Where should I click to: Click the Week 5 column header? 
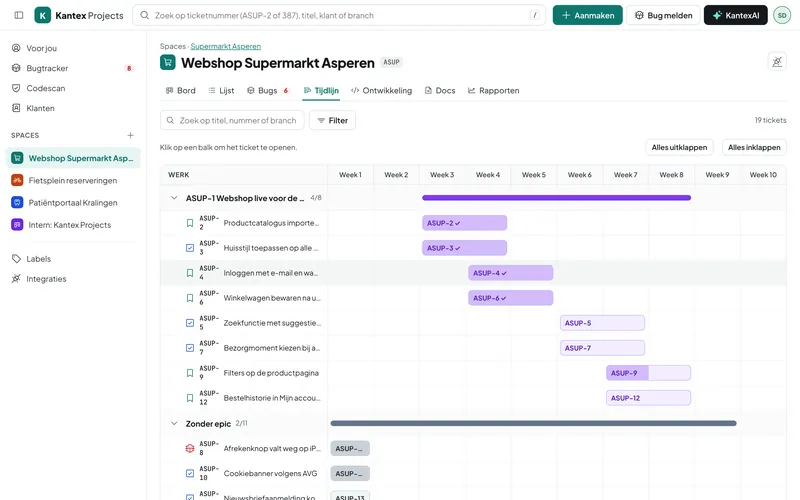(x=534, y=174)
